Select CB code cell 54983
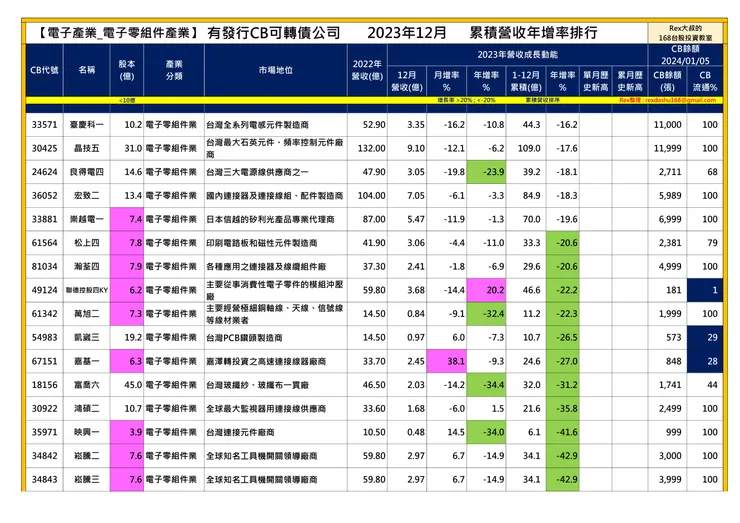The width and height of the screenshot is (740, 523). point(44,337)
